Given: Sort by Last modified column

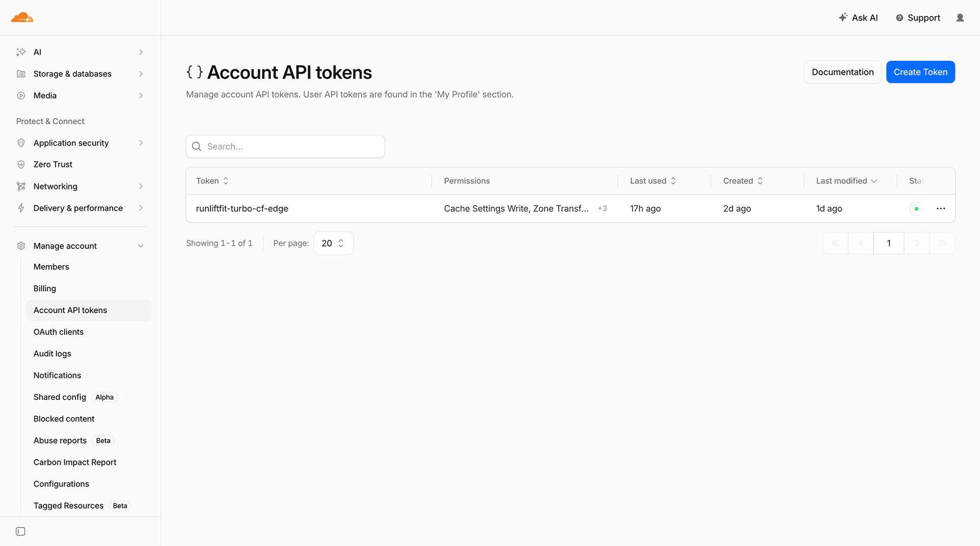Looking at the screenshot, I should coord(846,181).
